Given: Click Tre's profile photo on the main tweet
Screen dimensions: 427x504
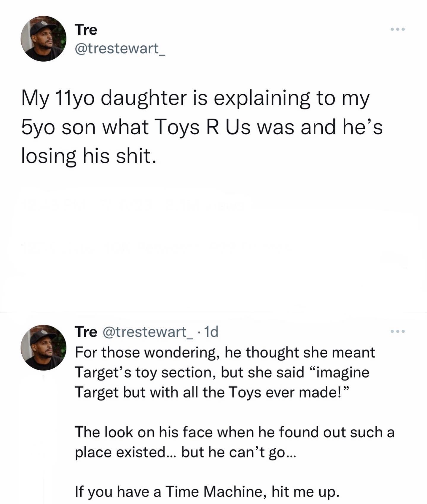Looking at the screenshot, I should pyautogui.click(x=44, y=39).
